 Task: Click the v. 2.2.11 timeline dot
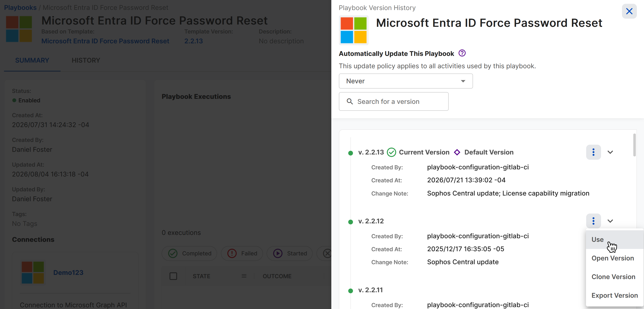350,291
